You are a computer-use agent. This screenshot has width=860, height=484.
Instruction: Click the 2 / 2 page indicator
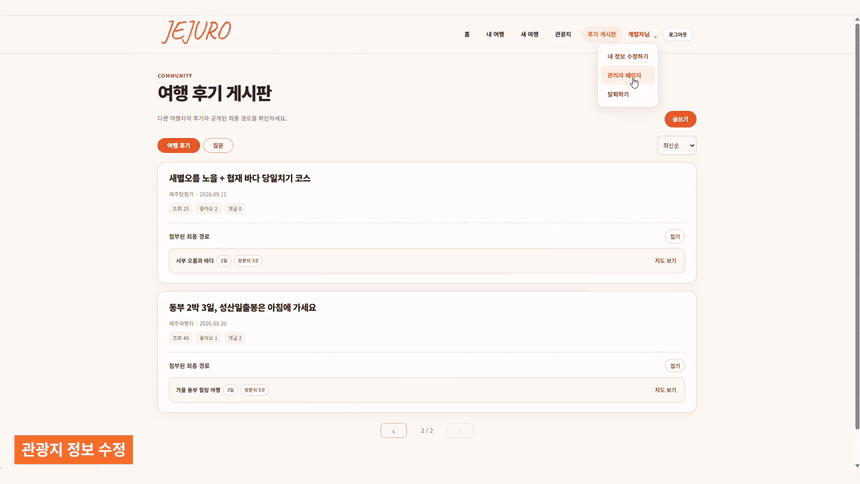click(x=427, y=431)
